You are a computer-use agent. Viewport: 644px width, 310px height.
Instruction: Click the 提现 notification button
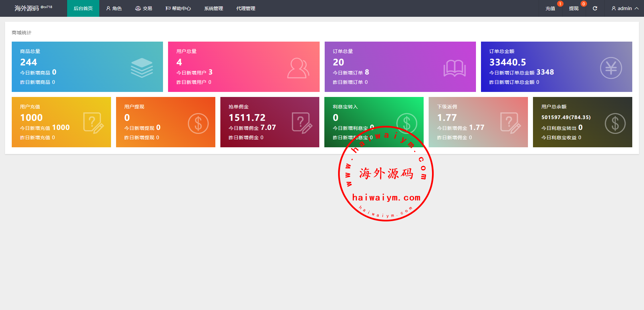[574, 8]
